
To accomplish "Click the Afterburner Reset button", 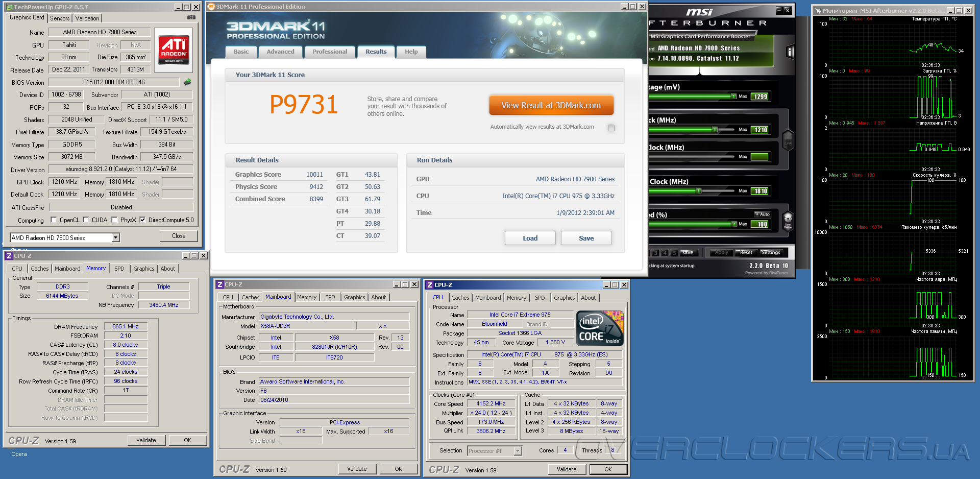I will (746, 252).
